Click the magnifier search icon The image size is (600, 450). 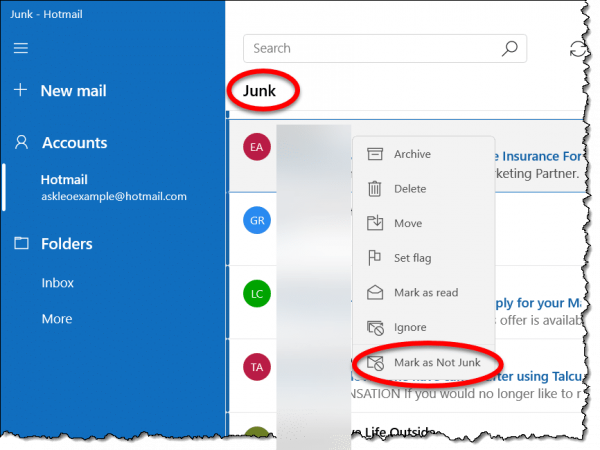pos(509,48)
